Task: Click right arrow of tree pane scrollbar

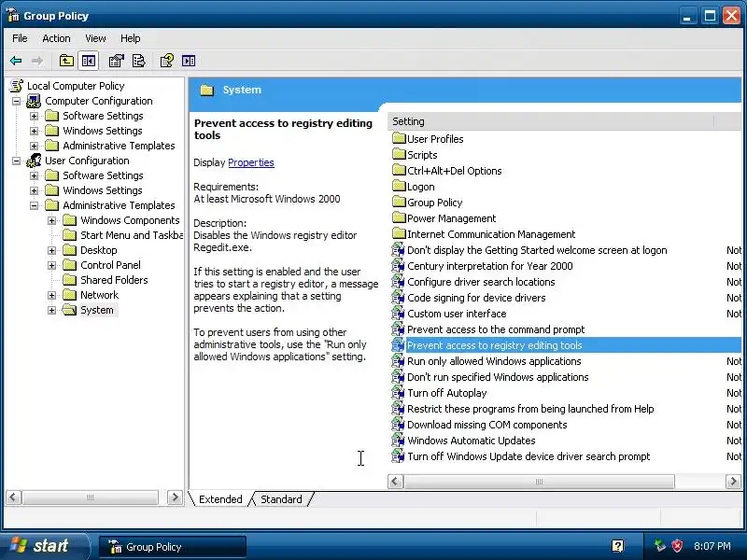Action: (x=175, y=497)
